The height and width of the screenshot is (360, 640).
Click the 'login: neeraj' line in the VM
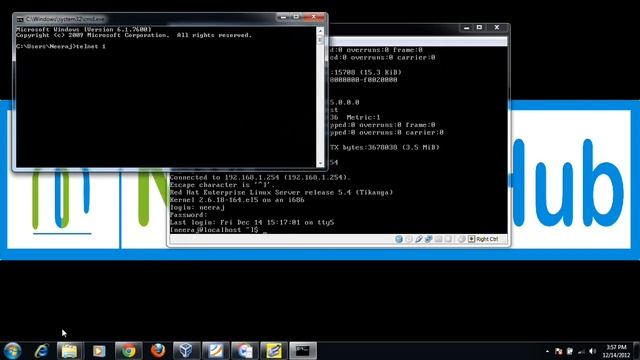coord(197,207)
